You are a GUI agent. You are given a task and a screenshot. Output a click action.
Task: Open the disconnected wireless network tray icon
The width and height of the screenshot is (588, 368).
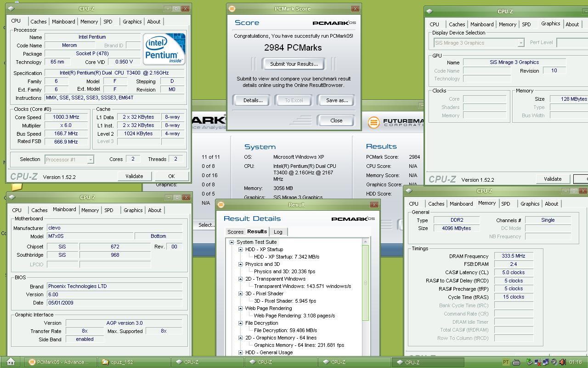click(x=538, y=362)
